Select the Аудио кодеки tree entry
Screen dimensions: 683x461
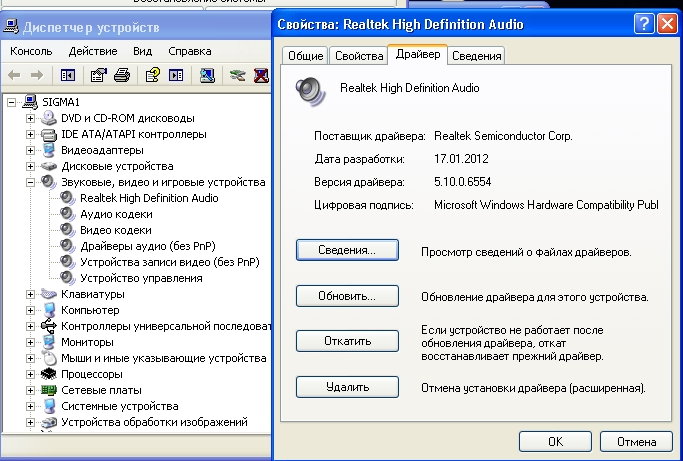pyautogui.click(x=116, y=214)
